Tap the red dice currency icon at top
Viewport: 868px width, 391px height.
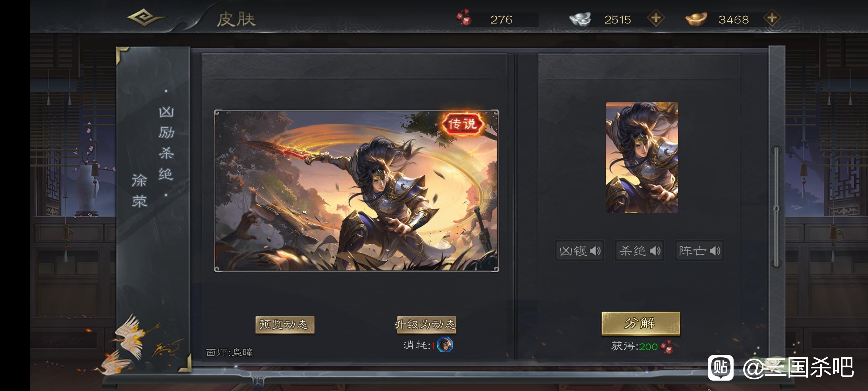click(464, 18)
